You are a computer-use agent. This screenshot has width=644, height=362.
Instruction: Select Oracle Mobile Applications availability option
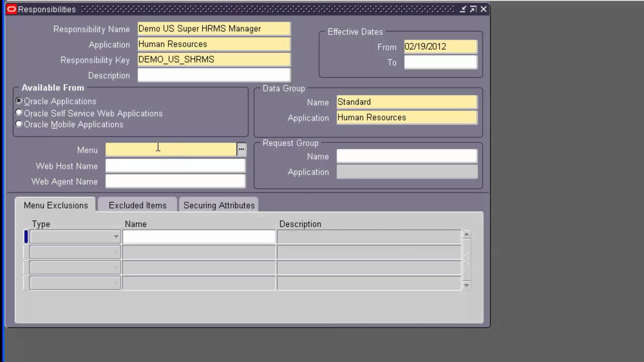pyautogui.click(x=19, y=124)
